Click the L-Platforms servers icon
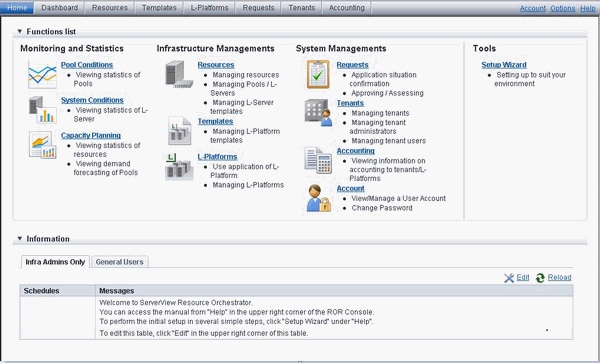Viewport: 600px width, 363px height. (x=179, y=166)
